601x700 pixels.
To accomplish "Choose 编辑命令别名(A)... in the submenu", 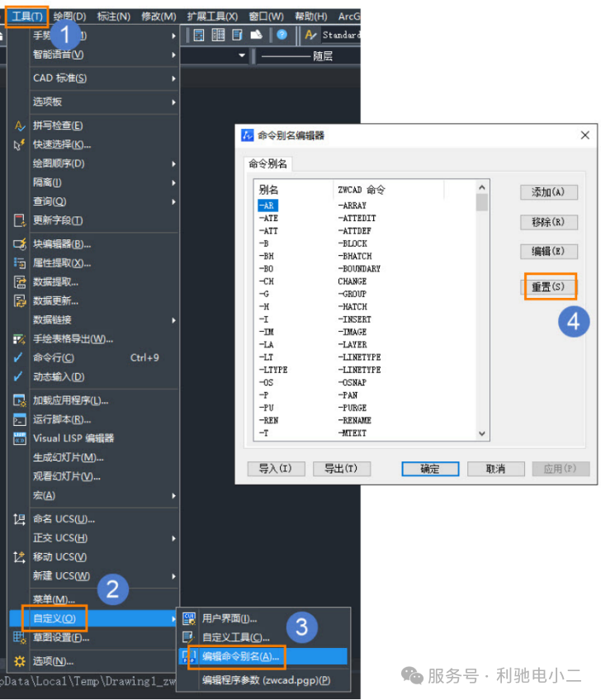I will (263, 657).
